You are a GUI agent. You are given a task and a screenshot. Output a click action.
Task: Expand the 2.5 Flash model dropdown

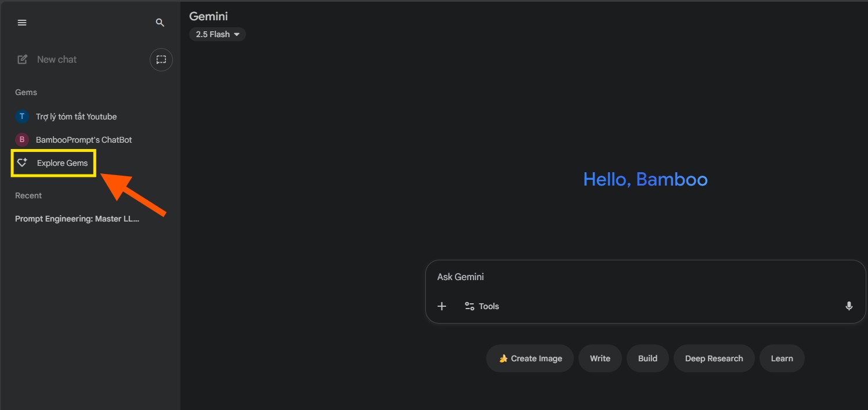(x=218, y=34)
